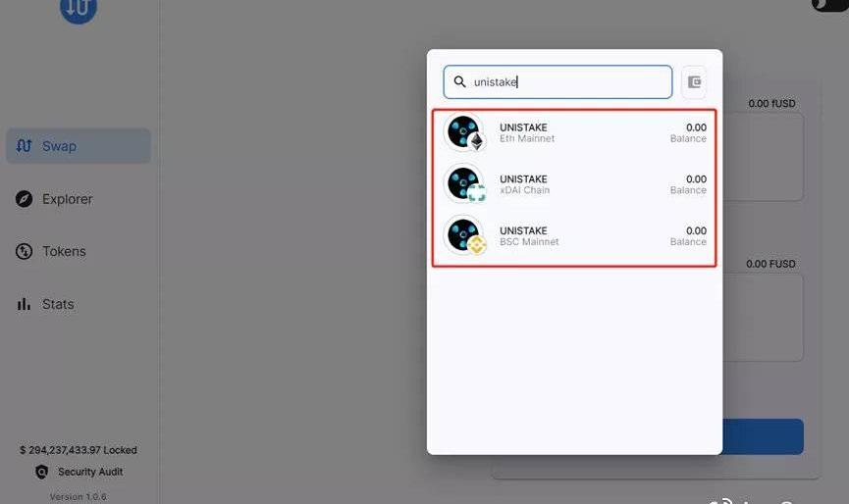Focus the token search field containing unistake

pos(557,82)
